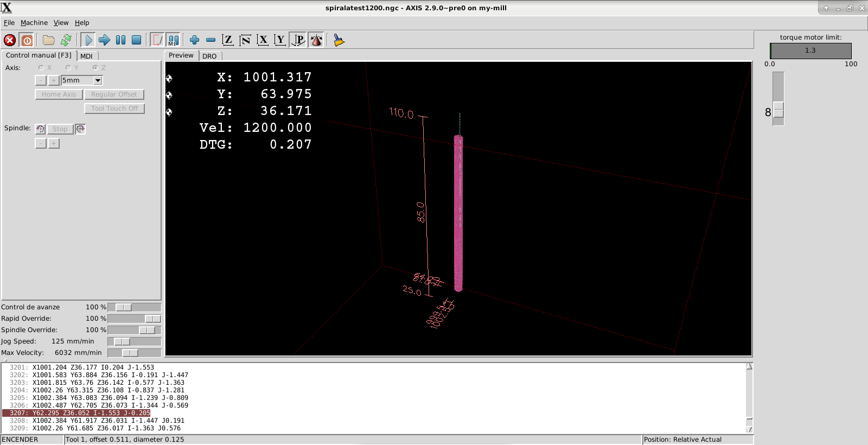Toggle the machine power button
The height and width of the screenshot is (445, 868).
(27, 40)
